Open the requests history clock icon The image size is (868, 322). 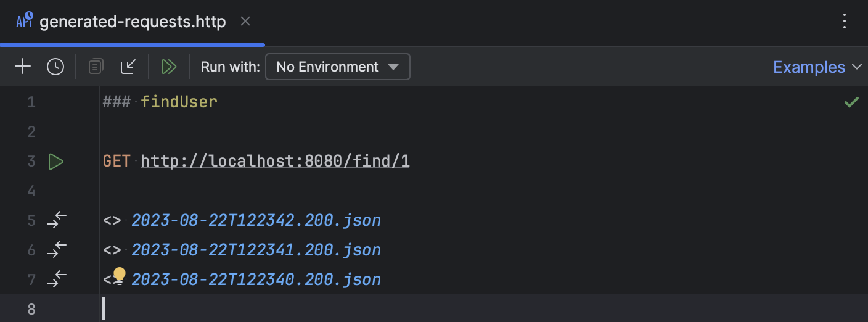pyautogui.click(x=55, y=67)
